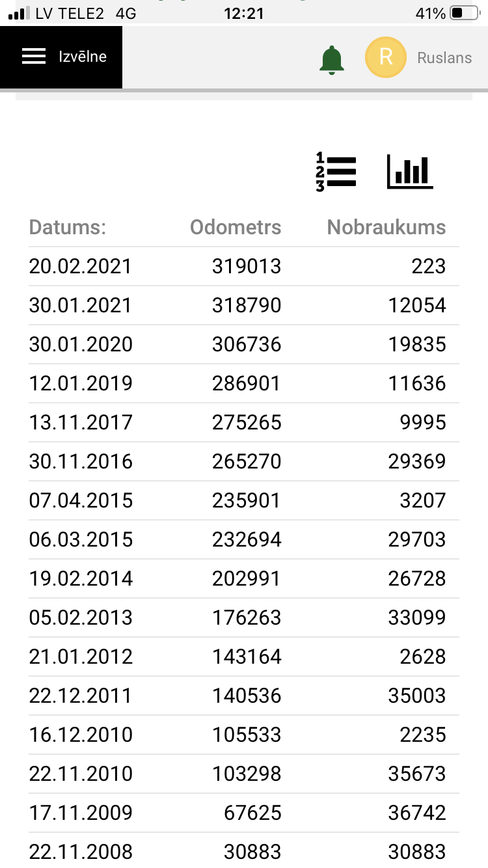Screen dimensions: 488x868
Task: Click mileage value 29369
Action: (417, 461)
